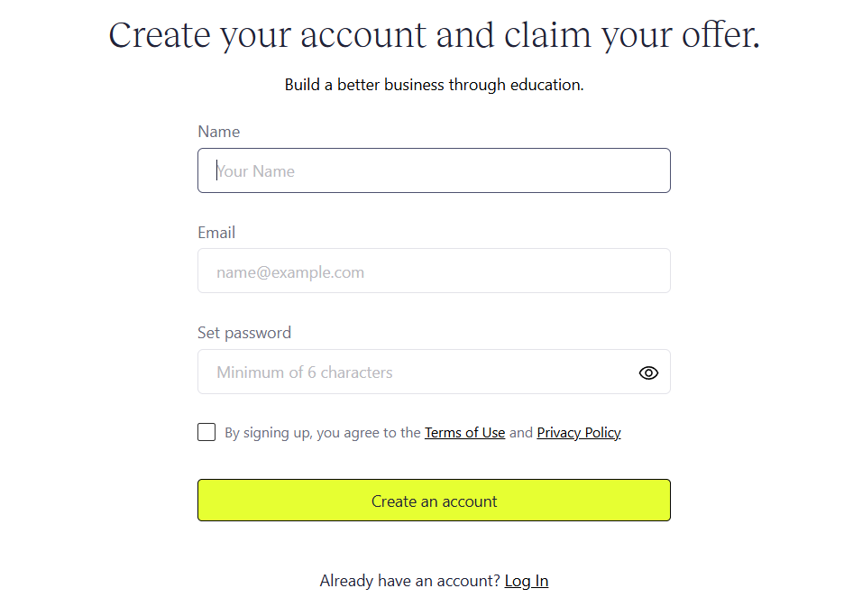The height and width of the screenshot is (616, 844).
Task: Click the Minimum of 6 characters field
Action: tap(406, 372)
